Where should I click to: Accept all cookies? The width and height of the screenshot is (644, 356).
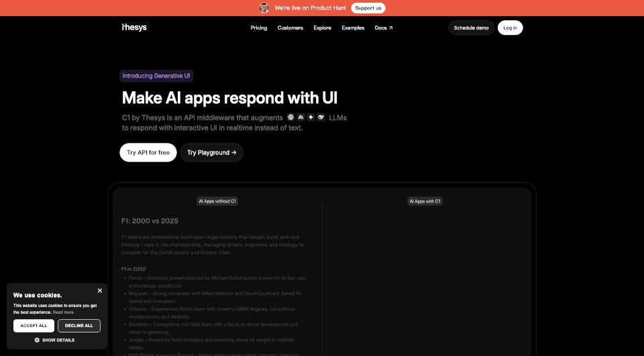tap(34, 326)
